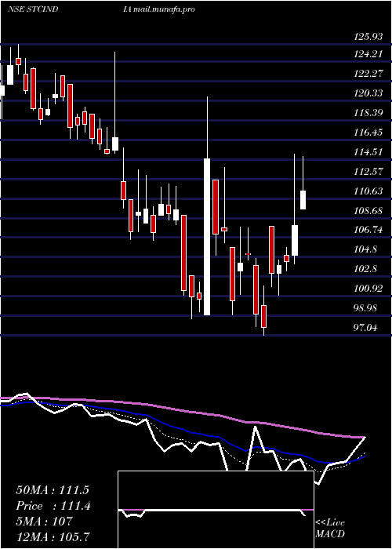Click the tallest white candlestick body
Image resolution: width=392 pixels, height=549 pixels.
tap(207, 237)
